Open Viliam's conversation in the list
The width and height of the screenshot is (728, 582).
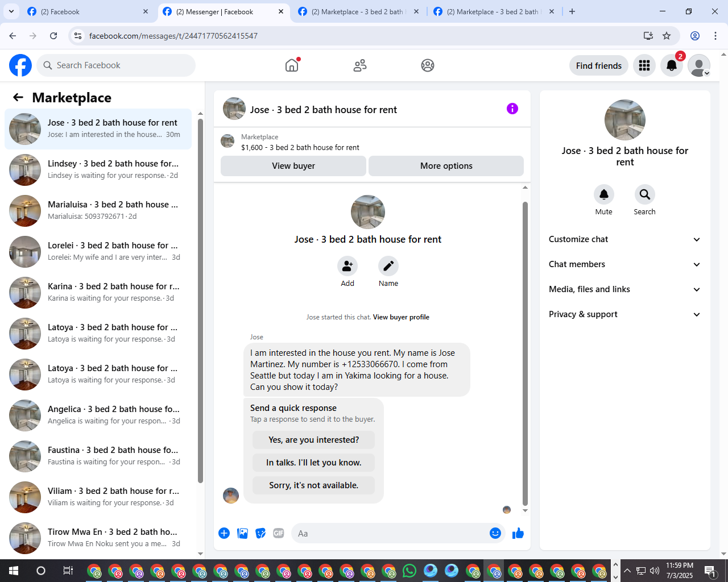tap(98, 497)
